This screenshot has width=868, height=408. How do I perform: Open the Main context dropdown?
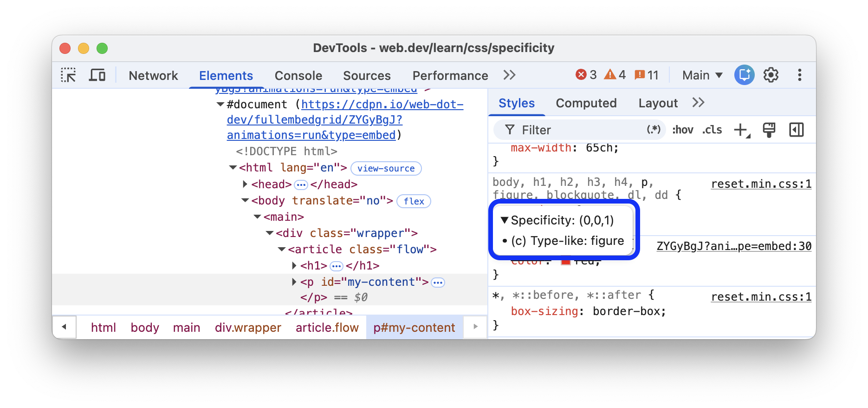tap(702, 75)
